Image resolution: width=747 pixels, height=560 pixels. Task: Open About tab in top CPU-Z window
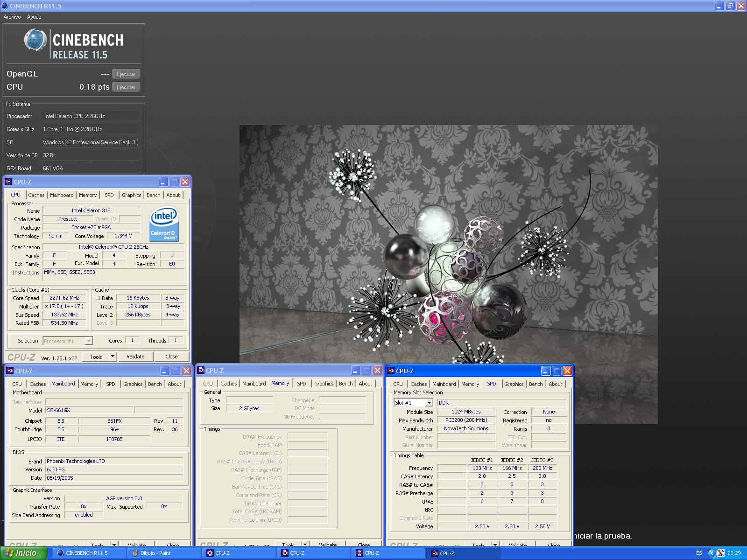173,195
